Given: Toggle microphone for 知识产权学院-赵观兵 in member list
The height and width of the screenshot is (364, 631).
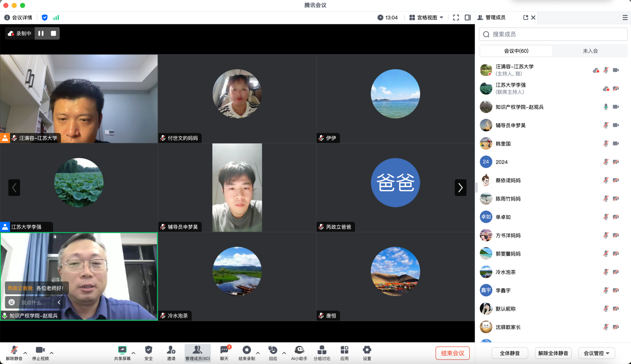Looking at the screenshot, I should pos(606,107).
